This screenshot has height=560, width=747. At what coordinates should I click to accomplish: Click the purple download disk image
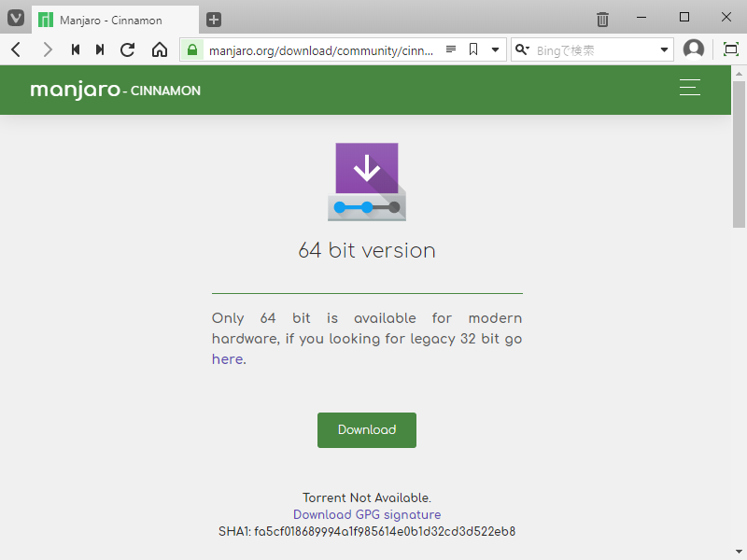pyautogui.click(x=367, y=182)
